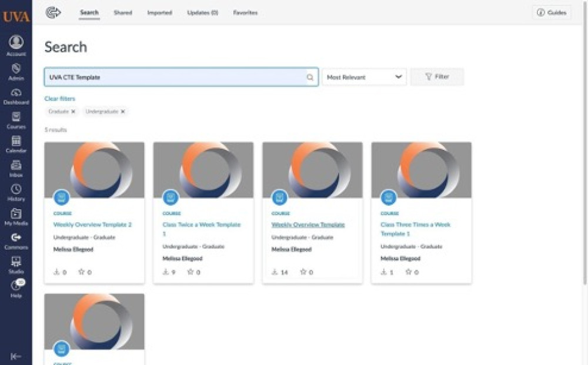Open the underlined Weekly Overview Template link

tap(308, 225)
